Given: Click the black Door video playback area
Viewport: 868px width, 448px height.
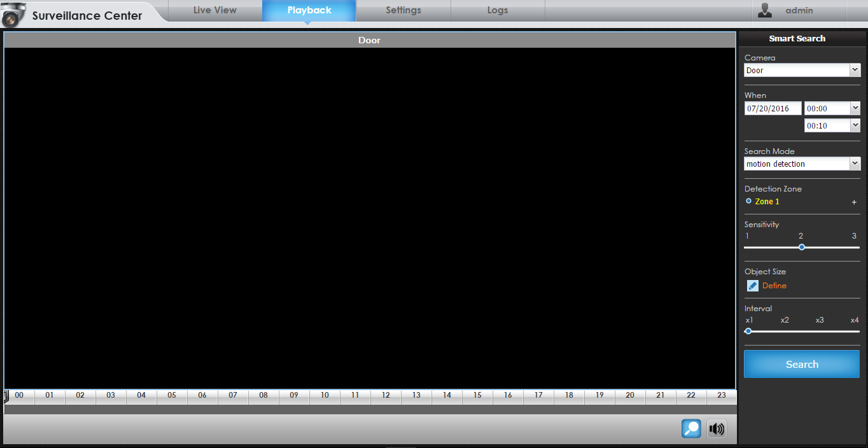Looking at the screenshot, I should point(370,218).
